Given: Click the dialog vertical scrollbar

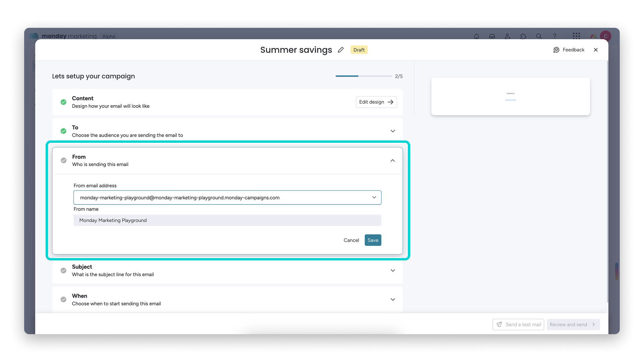Looking at the screenshot, I should [x=607, y=181].
